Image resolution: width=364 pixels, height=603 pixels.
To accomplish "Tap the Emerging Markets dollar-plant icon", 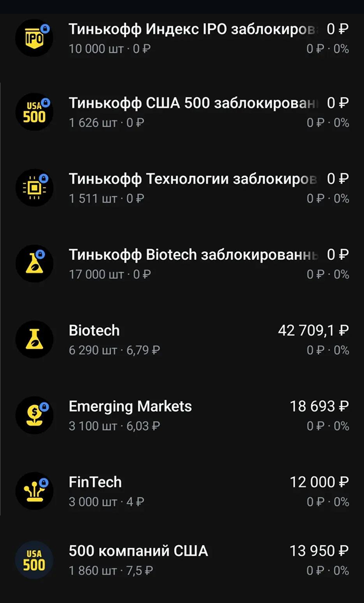I will point(34,415).
